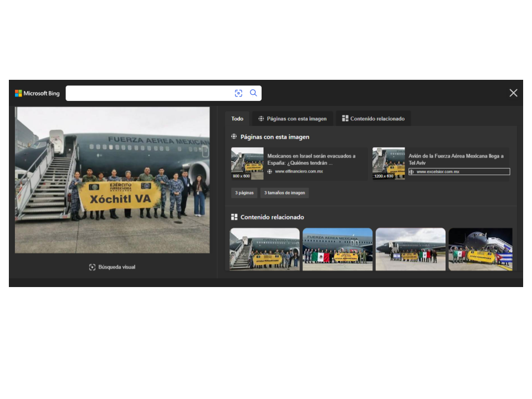This screenshot has height=399, width=532.
Task: Click the 3 tamaños de imagen button
Action: (x=284, y=193)
